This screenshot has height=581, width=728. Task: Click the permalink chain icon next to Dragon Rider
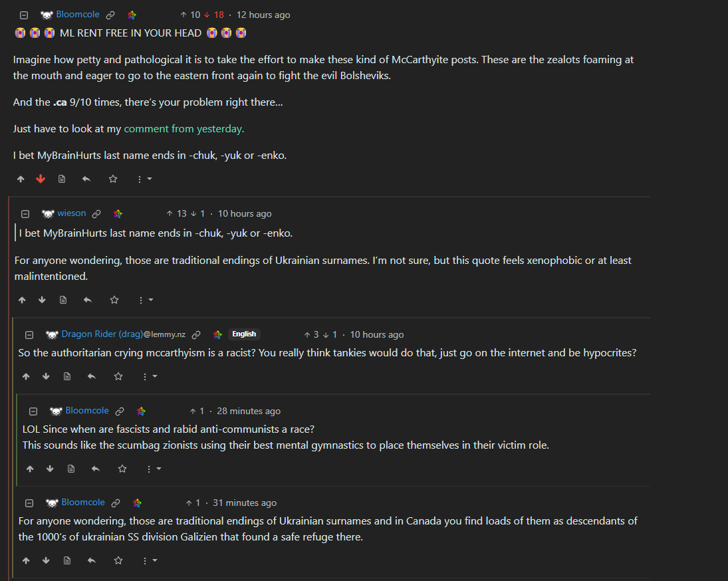(196, 335)
